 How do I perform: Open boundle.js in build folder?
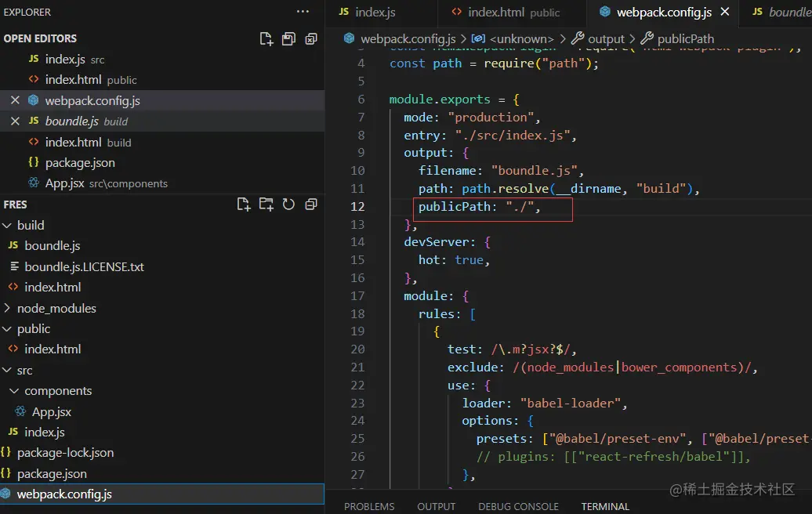pos(162,246)
